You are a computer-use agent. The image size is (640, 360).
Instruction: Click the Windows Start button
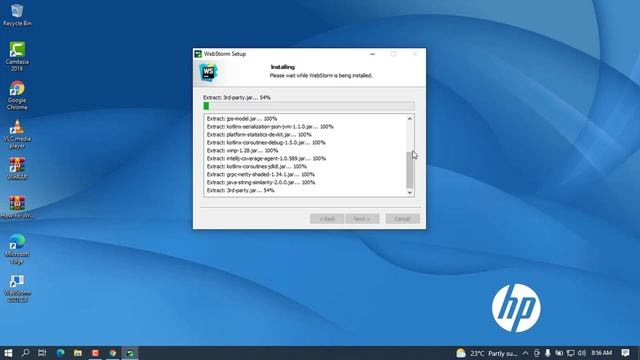pos(8,353)
